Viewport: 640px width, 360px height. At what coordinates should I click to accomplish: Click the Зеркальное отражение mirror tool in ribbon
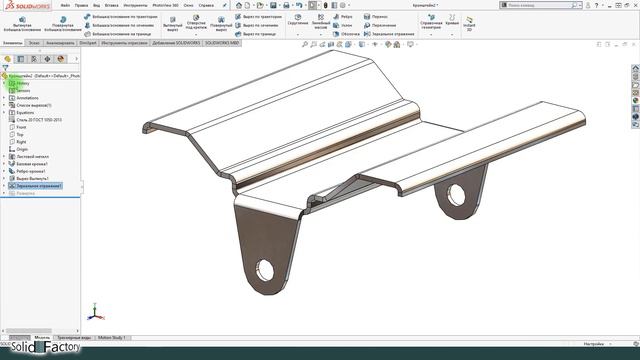(x=389, y=34)
